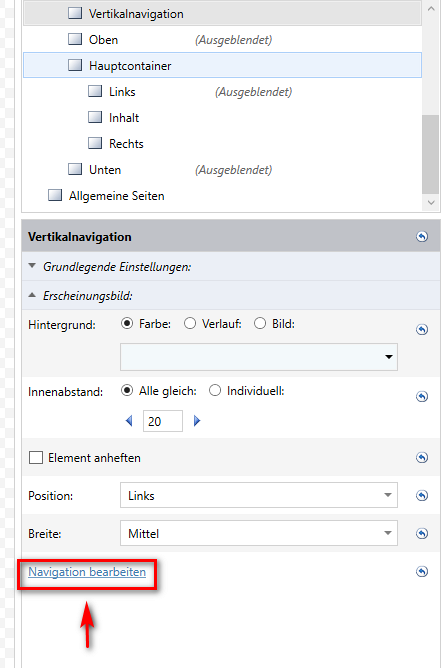Open the background color picker dropdown
This screenshot has height=668, width=447.
coord(259,357)
